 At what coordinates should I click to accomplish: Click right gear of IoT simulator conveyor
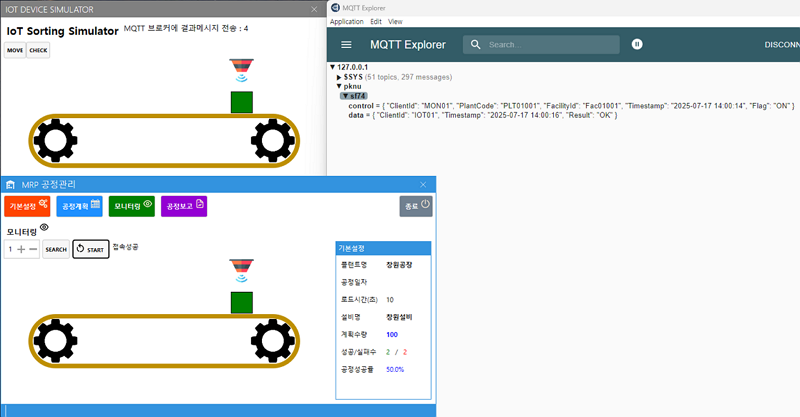(x=273, y=141)
